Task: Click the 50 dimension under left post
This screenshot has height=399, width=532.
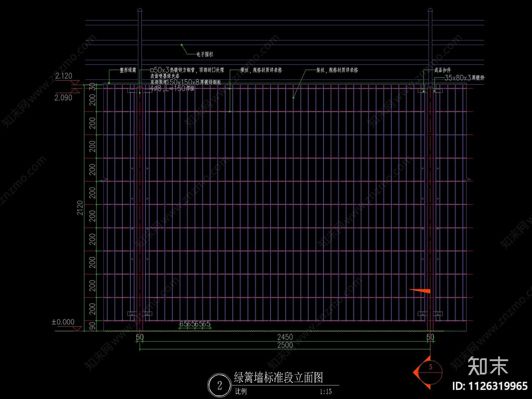Action: coord(140,337)
